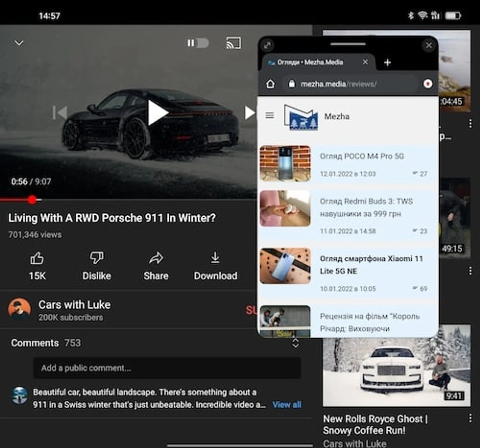Open options for the Rolls Royce Ghost video
Image resolution: width=480 pixels, height=448 pixels.
pyautogui.click(x=470, y=418)
